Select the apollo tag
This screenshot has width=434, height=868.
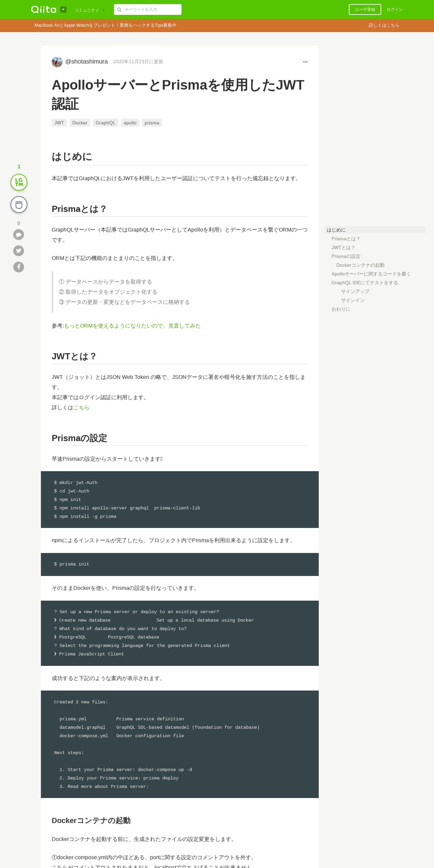click(130, 123)
